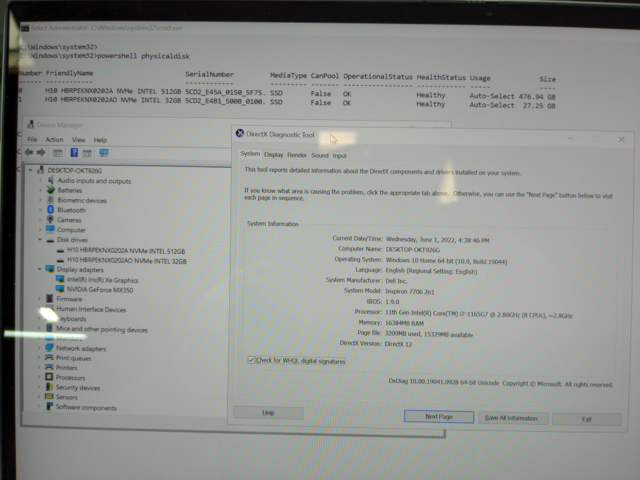Click Save All Information button
The height and width of the screenshot is (480, 640).
[x=511, y=417]
